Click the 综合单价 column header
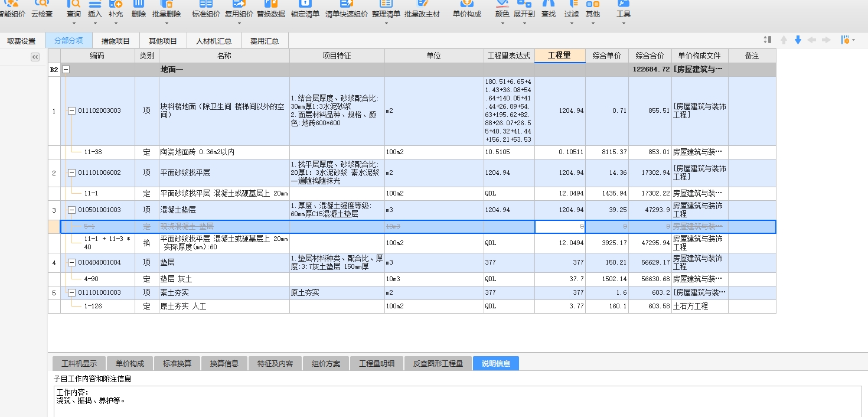 point(607,56)
